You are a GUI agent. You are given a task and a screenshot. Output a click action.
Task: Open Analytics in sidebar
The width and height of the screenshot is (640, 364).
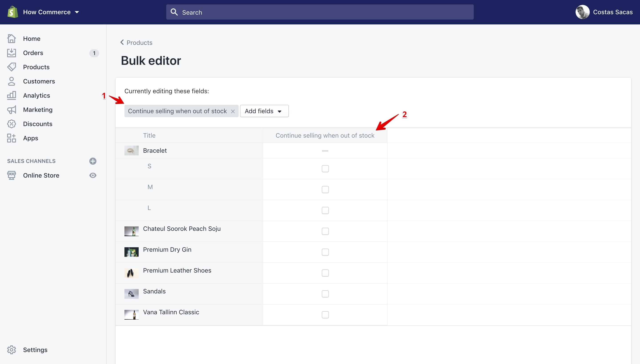[36, 95]
